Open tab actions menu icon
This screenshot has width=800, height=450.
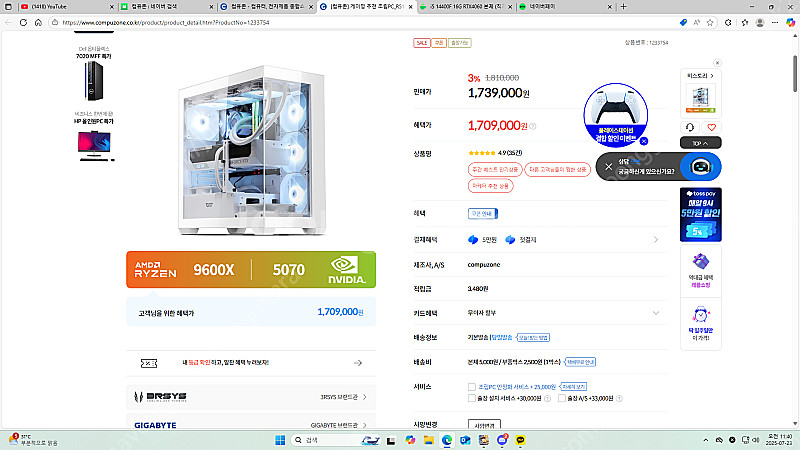(x=8, y=7)
